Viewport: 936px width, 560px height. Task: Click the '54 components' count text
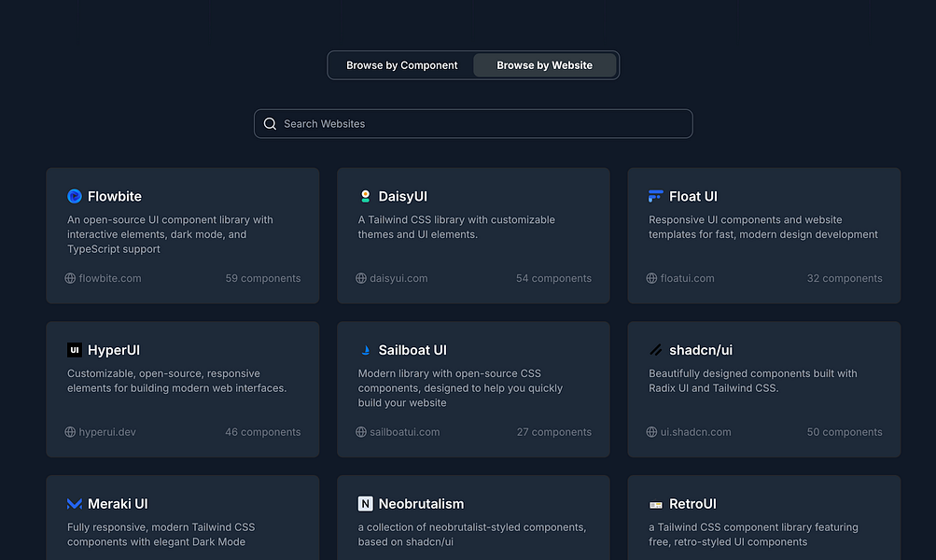[x=553, y=278]
